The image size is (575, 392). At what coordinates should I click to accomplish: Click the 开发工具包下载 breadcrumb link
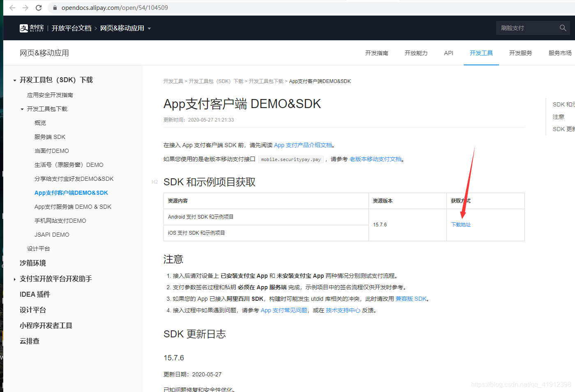pyautogui.click(x=266, y=81)
